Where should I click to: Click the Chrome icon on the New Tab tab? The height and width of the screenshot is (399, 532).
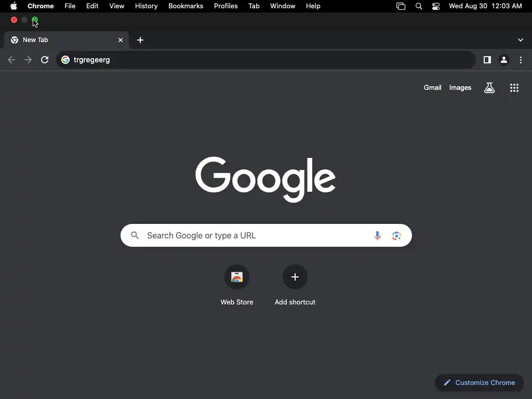coord(15,40)
